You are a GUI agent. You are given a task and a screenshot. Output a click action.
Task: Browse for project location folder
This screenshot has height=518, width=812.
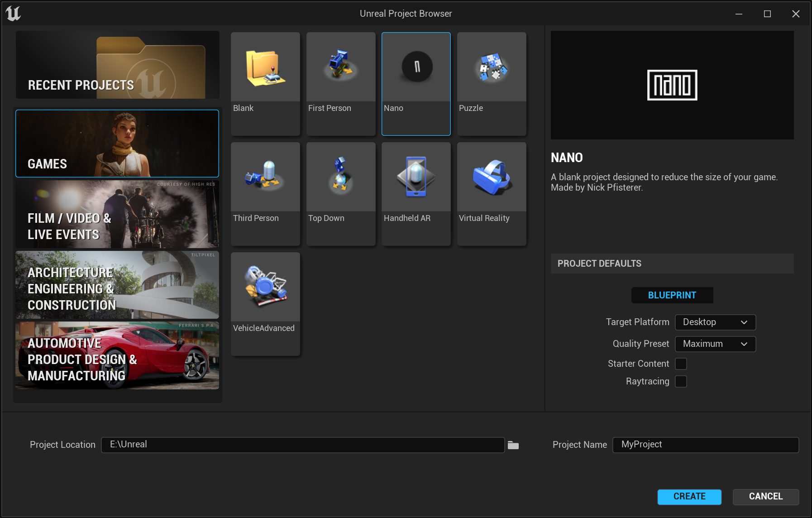point(513,445)
